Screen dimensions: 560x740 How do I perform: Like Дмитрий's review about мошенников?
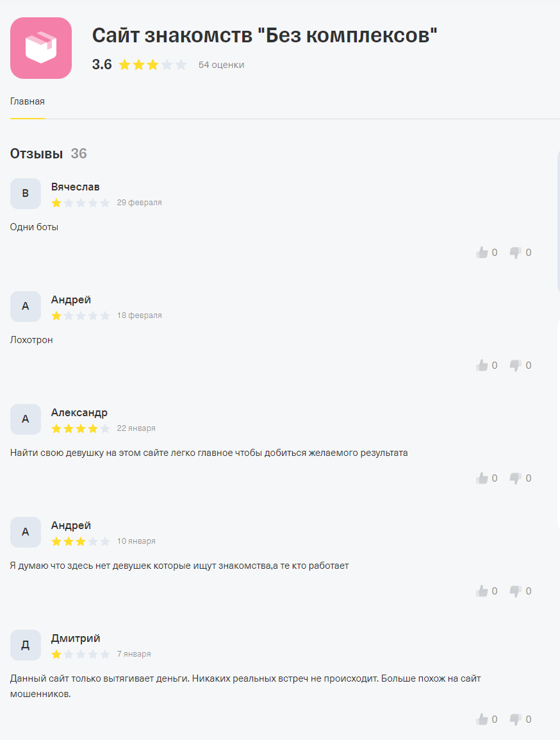coord(482,719)
